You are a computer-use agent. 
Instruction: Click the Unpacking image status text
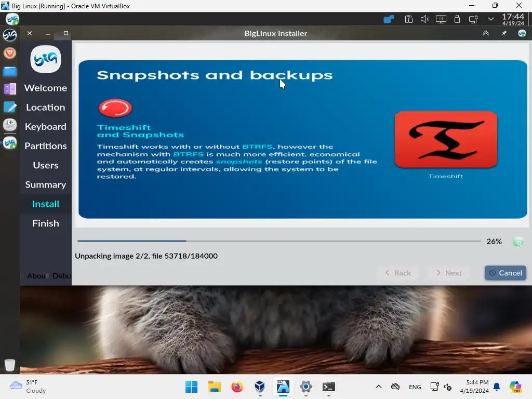146,256
